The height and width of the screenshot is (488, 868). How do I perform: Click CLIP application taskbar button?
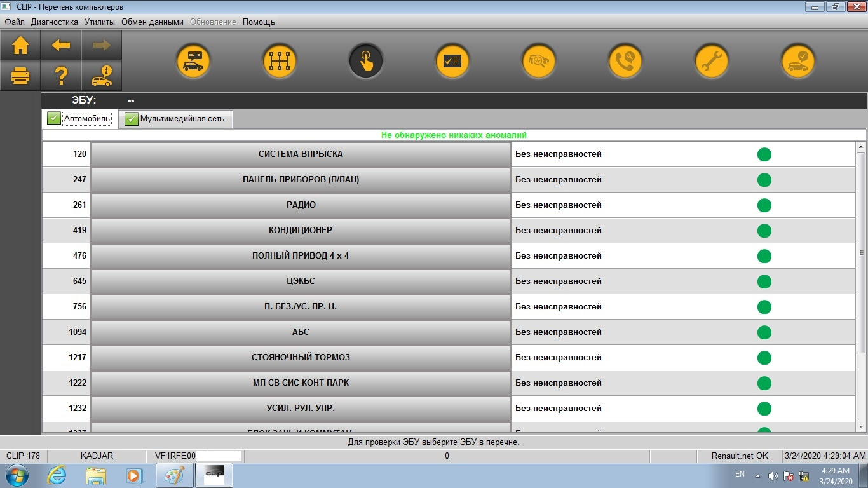pos(214,475)
